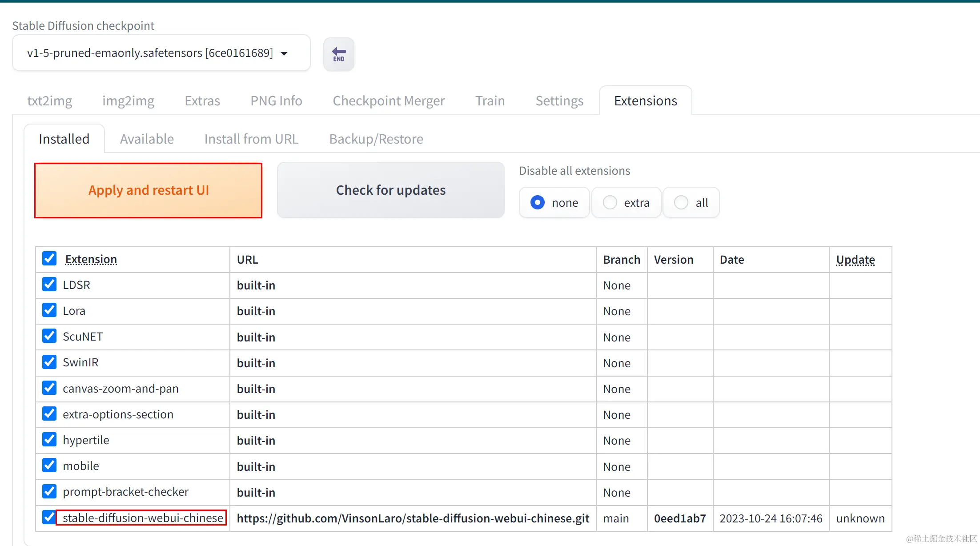
Task: Click the Available extensions tab
Action: [147, 139]
